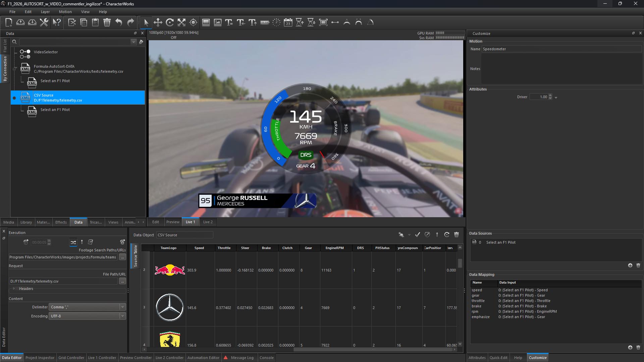This screenshot has width=644, height=362.
Task: Increase the Driver attribute value stepper
Action: point(550,96)
